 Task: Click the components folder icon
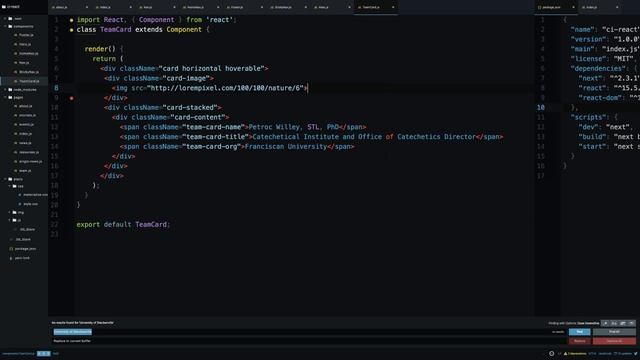pos(10,26)
